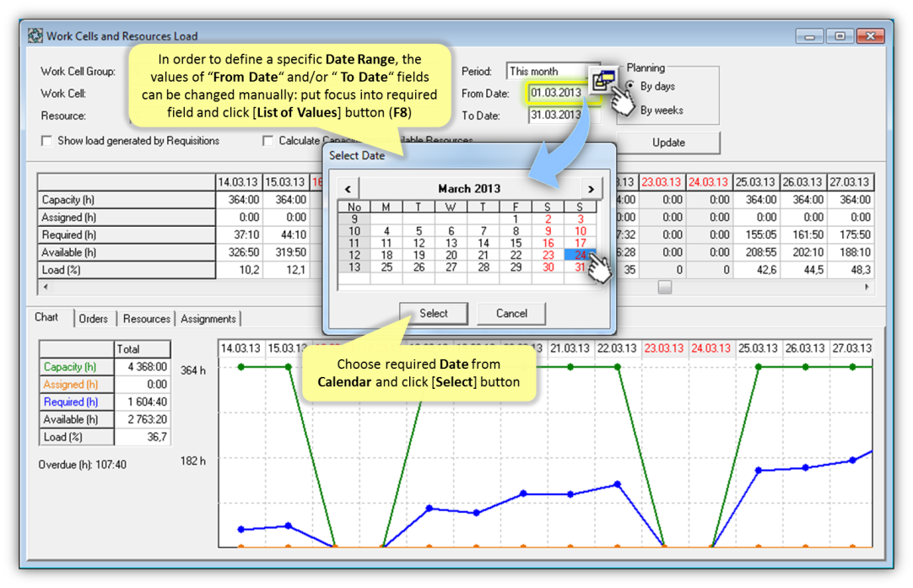Go to previous month in calendar
Screen dimensions: 913x588
coord(348,188)
